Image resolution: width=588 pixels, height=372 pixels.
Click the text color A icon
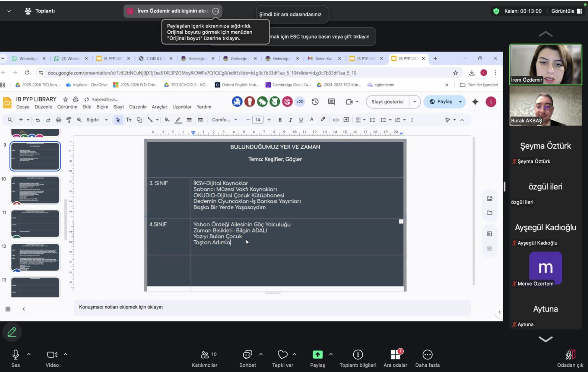pos(311,119)
